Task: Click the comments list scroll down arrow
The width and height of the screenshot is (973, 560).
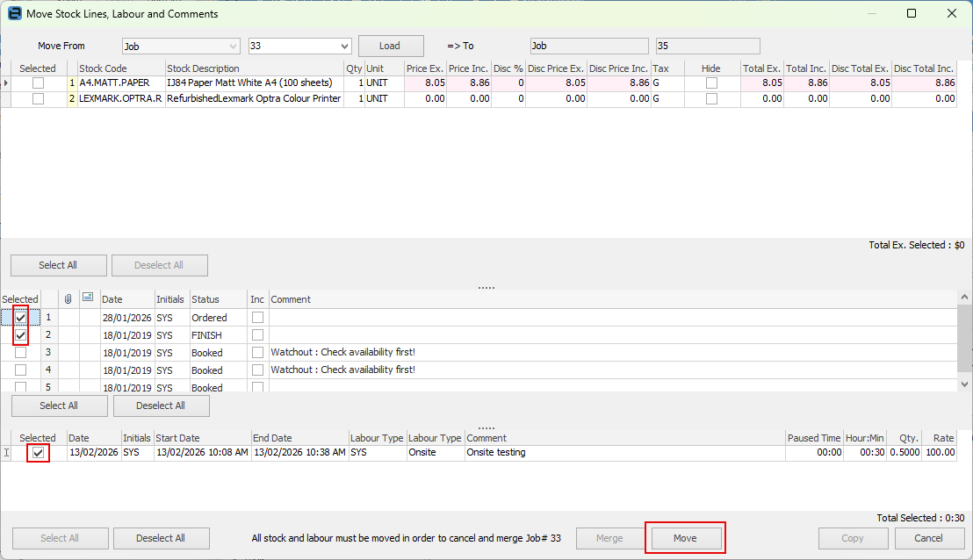Action: 964,384
